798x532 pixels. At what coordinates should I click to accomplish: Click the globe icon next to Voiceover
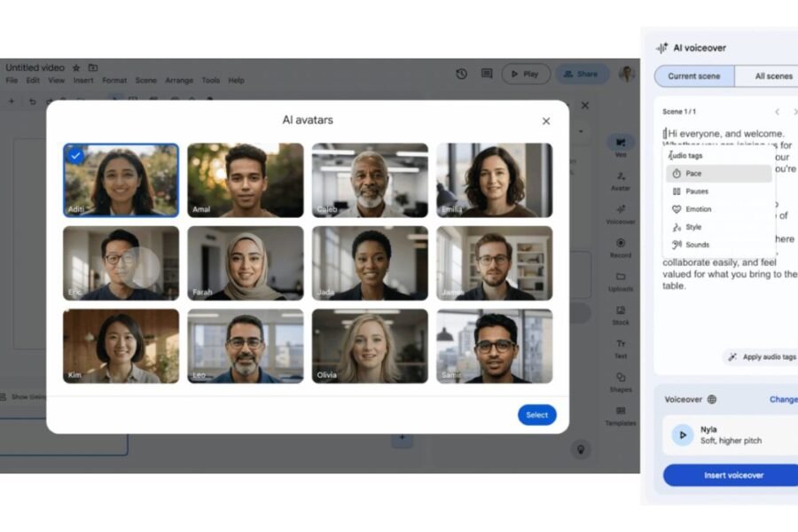712,400
